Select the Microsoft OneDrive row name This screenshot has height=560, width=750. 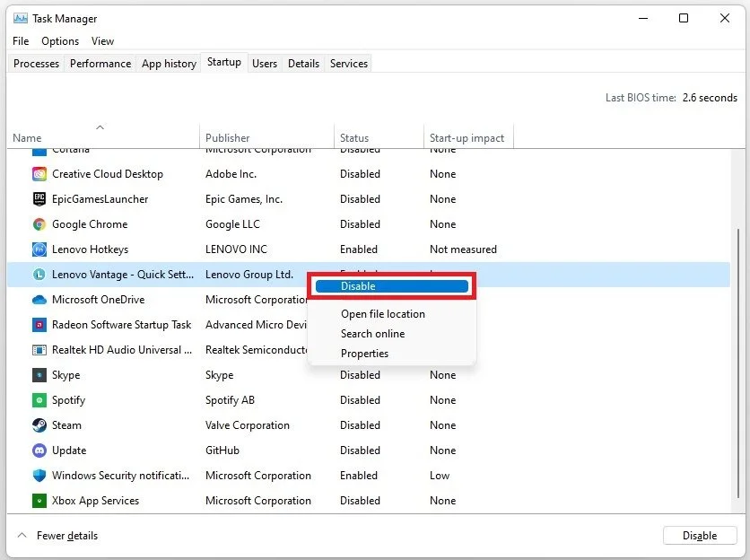coord(98,300)
